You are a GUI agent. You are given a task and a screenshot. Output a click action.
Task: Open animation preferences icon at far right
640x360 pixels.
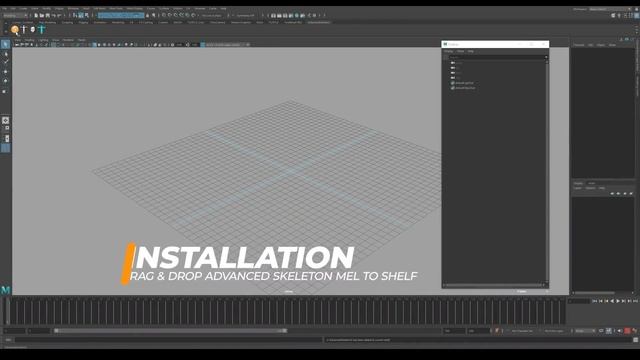[635, 331]
